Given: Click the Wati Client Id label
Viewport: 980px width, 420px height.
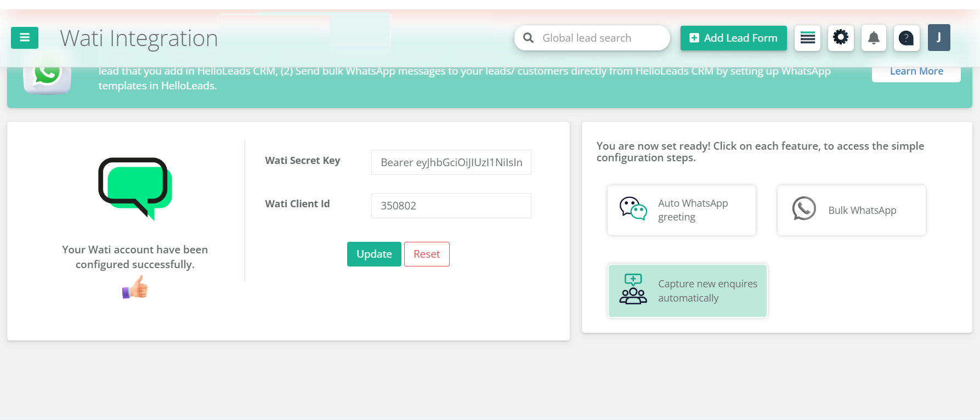Looking at the screenshot, I should 297,203.
